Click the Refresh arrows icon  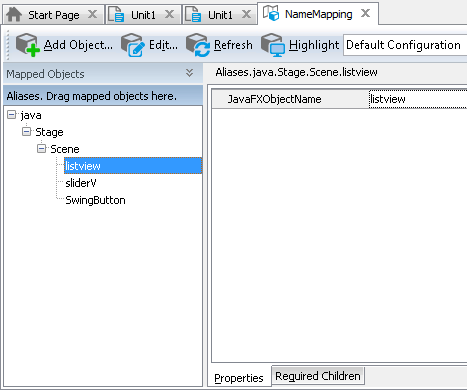(198, 45)
